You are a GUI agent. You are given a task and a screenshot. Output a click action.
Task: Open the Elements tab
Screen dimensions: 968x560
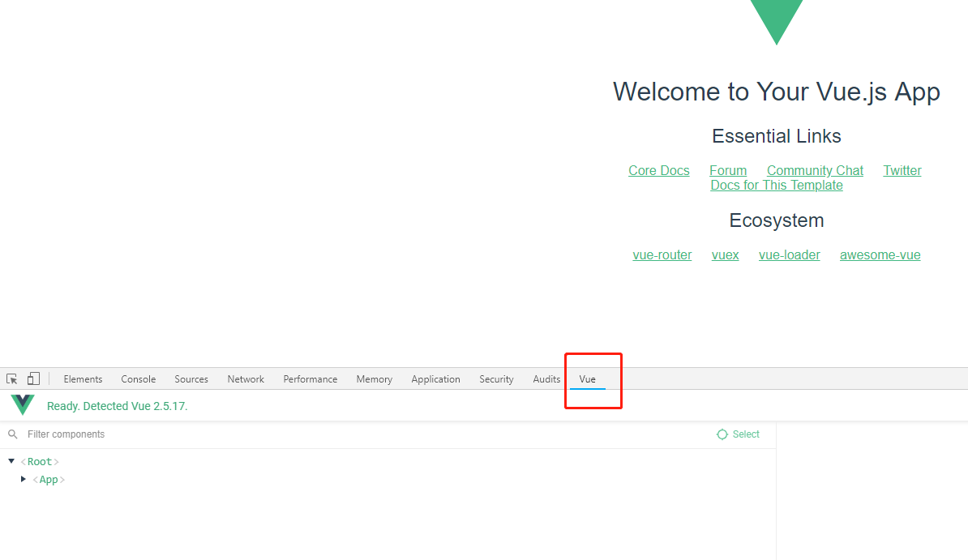[x=83, y=379]
